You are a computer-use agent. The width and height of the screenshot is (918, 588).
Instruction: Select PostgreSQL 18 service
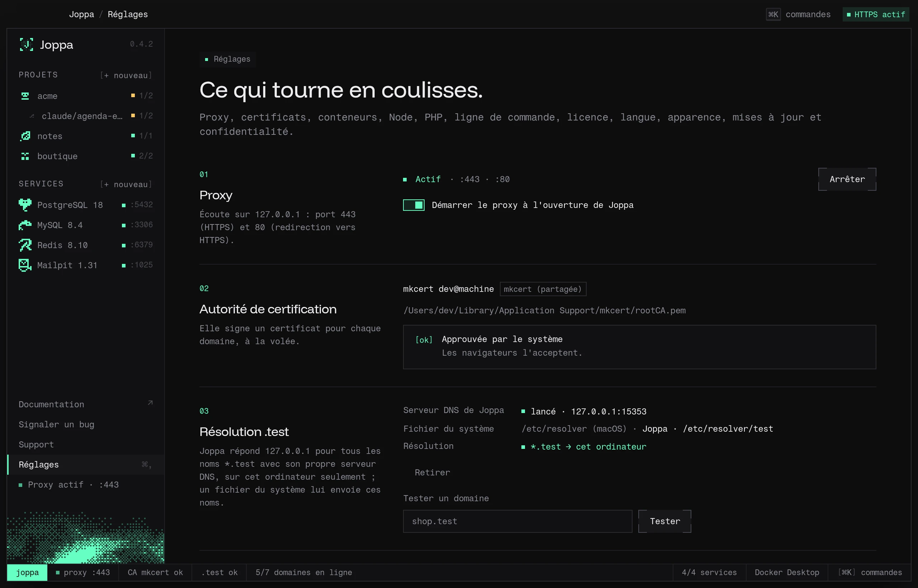tap(86, 205)
